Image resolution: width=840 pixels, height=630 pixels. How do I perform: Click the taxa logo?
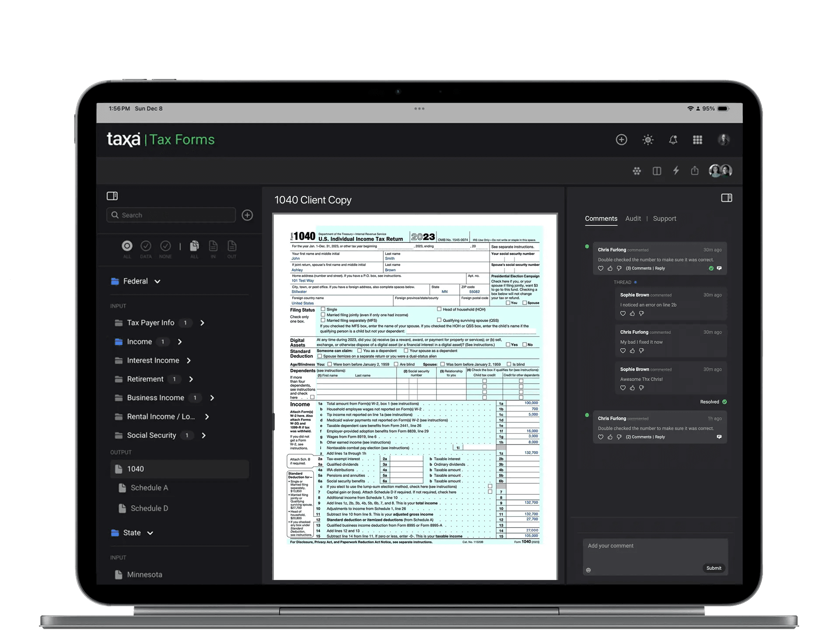(x=124, y=139)
